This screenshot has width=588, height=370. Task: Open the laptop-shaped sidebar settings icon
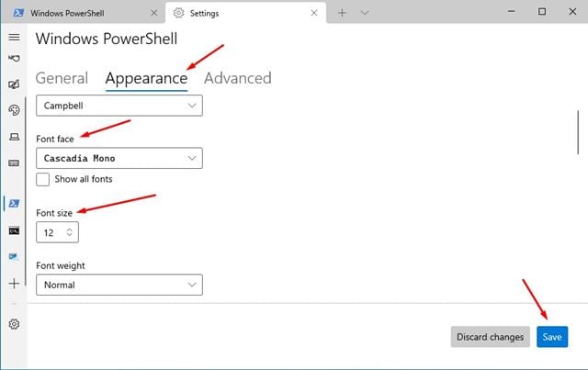pos(14,137)
